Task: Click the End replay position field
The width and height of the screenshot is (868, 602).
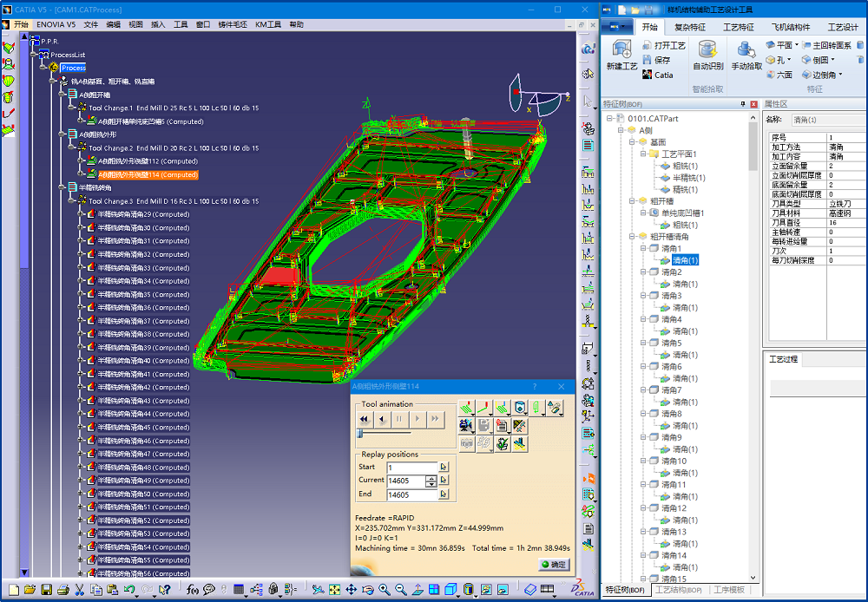Action: (411, 494)
